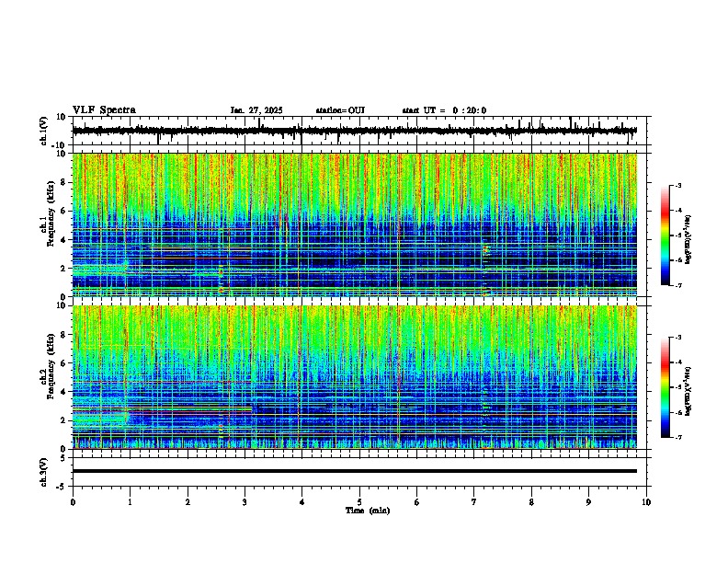Screen dimensions: 728x563
Task: Click the ch.2 color bar log(PSD) label
Action: [688, 392]
